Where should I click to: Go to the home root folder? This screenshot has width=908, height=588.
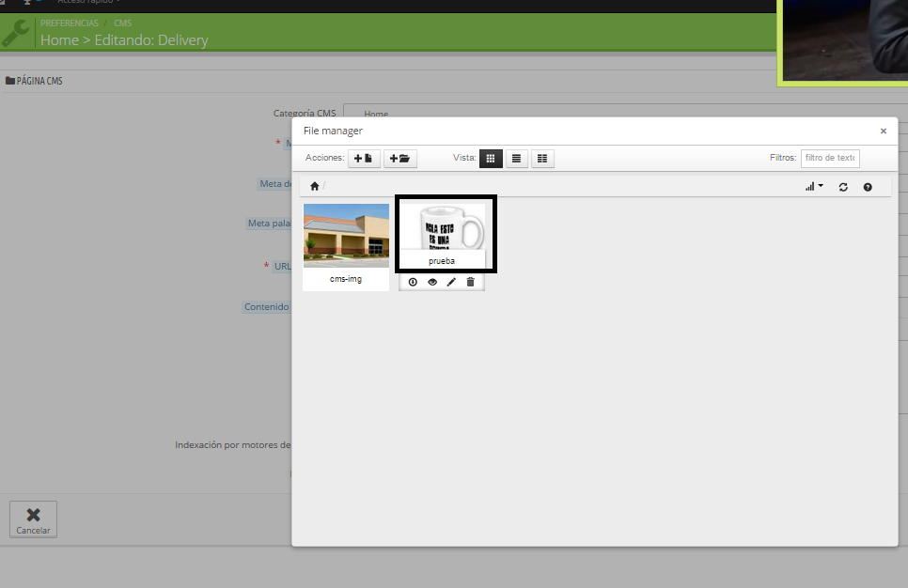pos(314,187)
